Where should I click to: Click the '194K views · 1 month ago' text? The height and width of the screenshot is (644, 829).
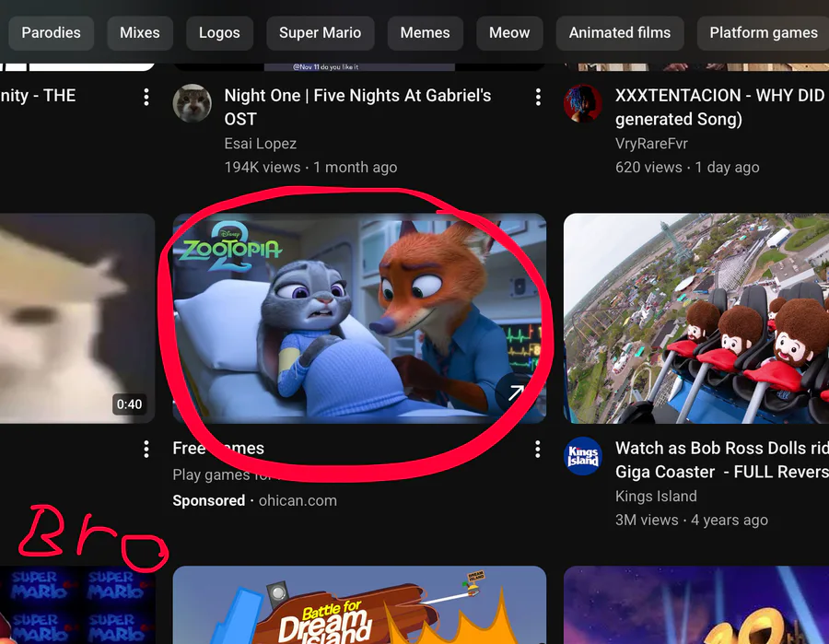click(310, 167)
